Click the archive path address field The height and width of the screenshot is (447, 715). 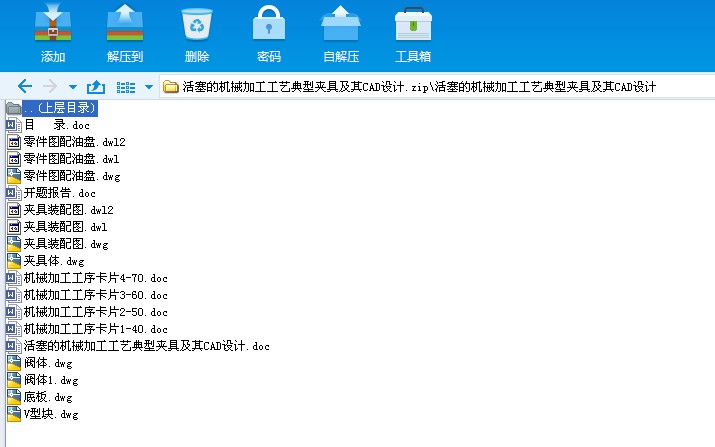click(437, 87)
